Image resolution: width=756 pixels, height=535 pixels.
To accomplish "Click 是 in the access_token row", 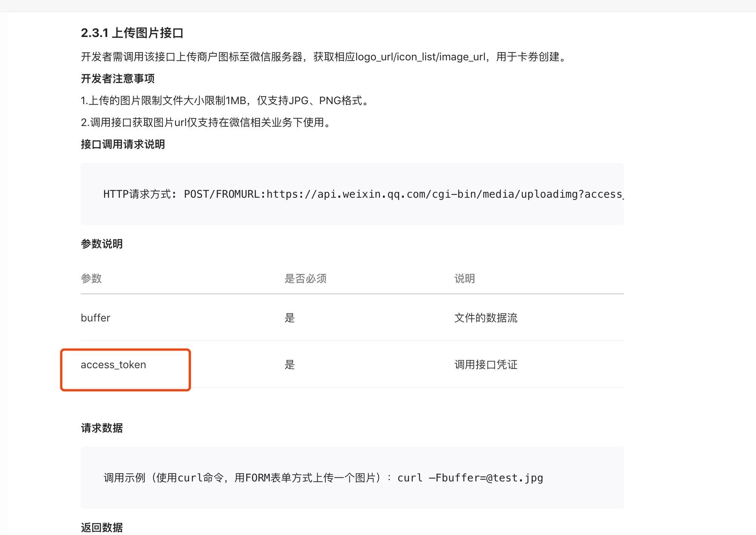I will click(x=289, y=365).
